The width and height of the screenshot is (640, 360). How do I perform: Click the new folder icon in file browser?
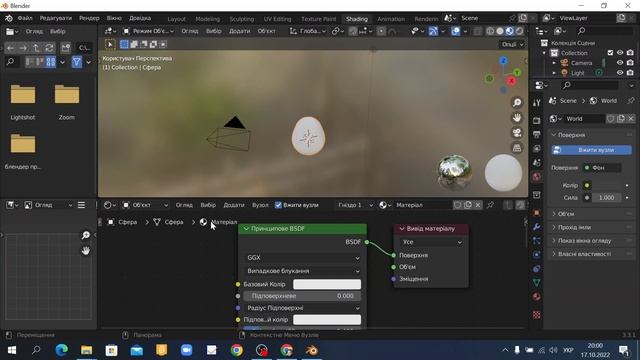pos(66,48)
